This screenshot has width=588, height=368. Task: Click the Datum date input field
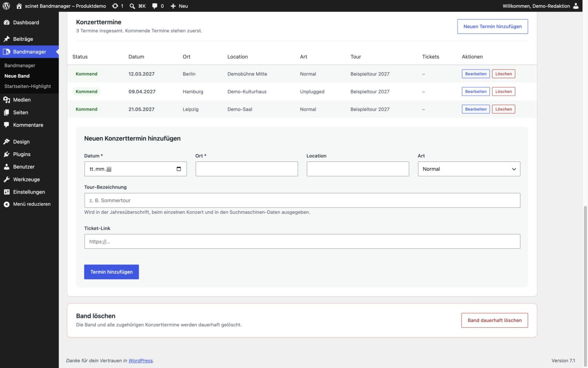(135, 169)
